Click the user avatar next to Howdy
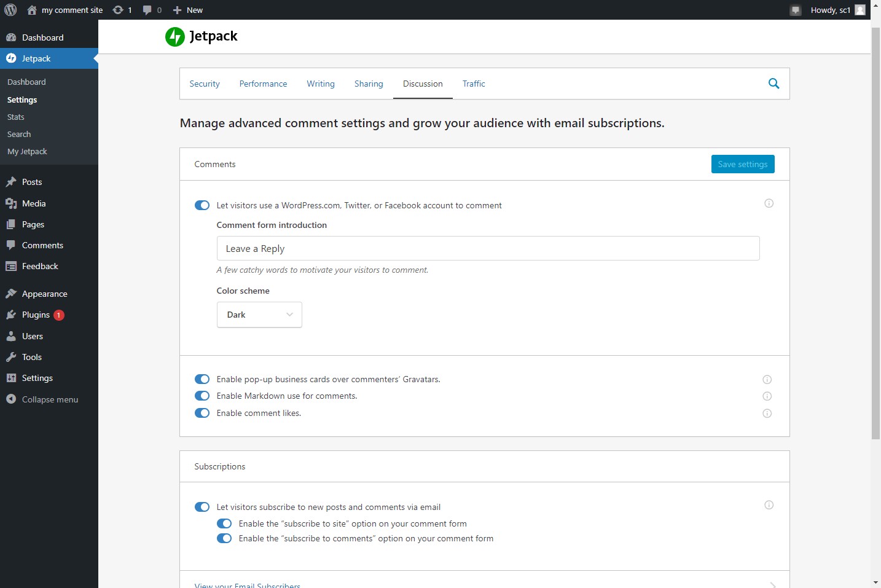 tap(860, 10)
